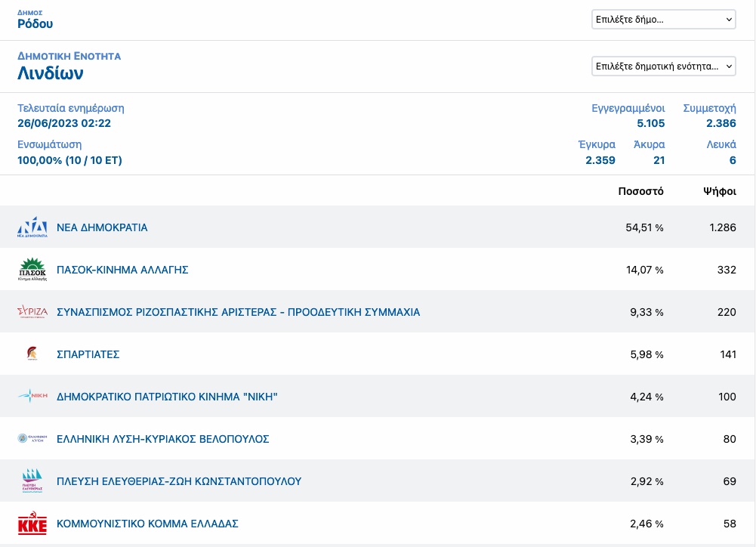The image size is (756, 547).
Task: Click the 'Έγκυρα' label
Action: tap(597, 144)
